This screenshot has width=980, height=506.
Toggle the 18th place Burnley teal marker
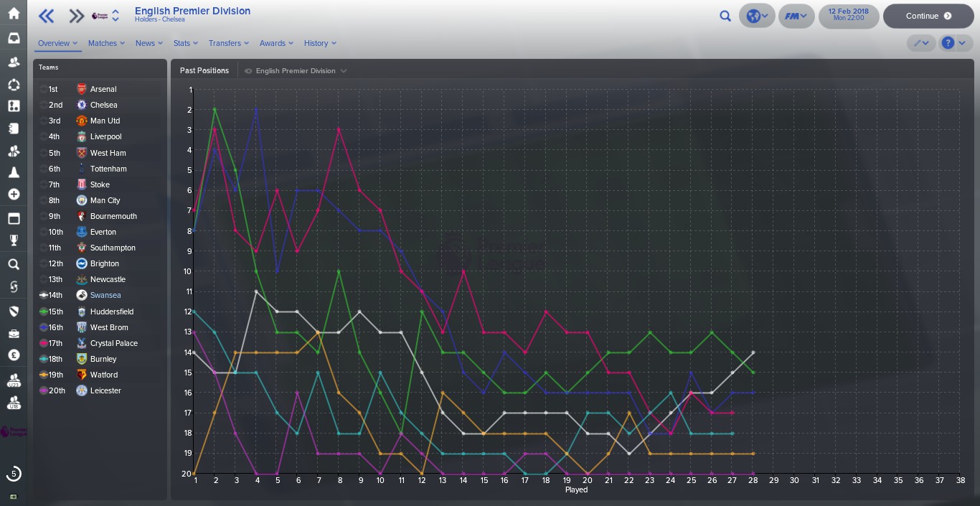[44, 359]
